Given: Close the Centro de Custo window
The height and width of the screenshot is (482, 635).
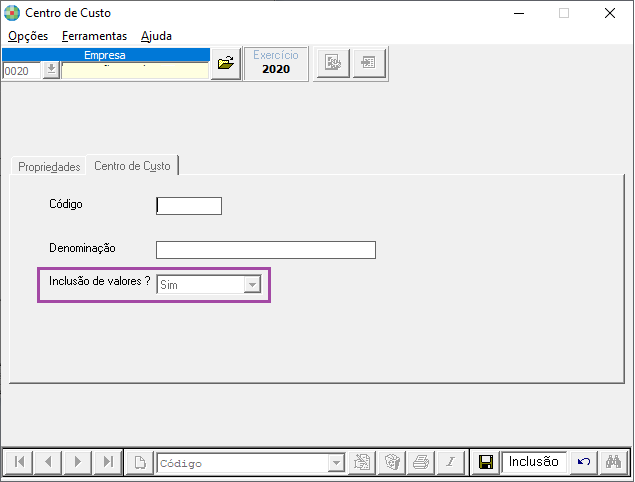Looking at the screenshot, I should 609,13.
